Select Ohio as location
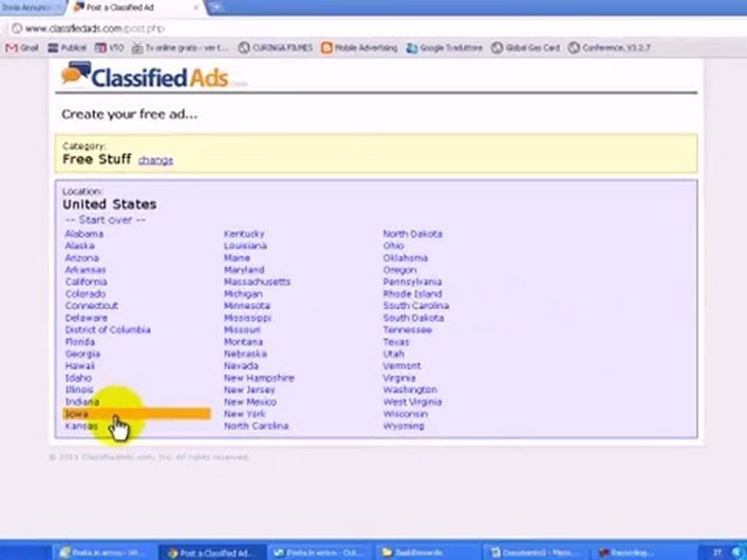Image resolution: width=747 pixels, height=560 pixels. pyautogui.click(x=394, y=246)
